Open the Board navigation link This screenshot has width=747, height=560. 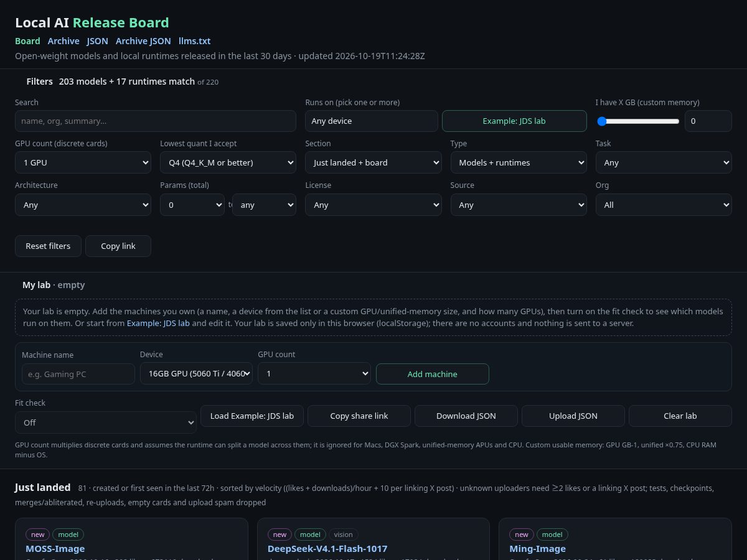pos(27,41)
